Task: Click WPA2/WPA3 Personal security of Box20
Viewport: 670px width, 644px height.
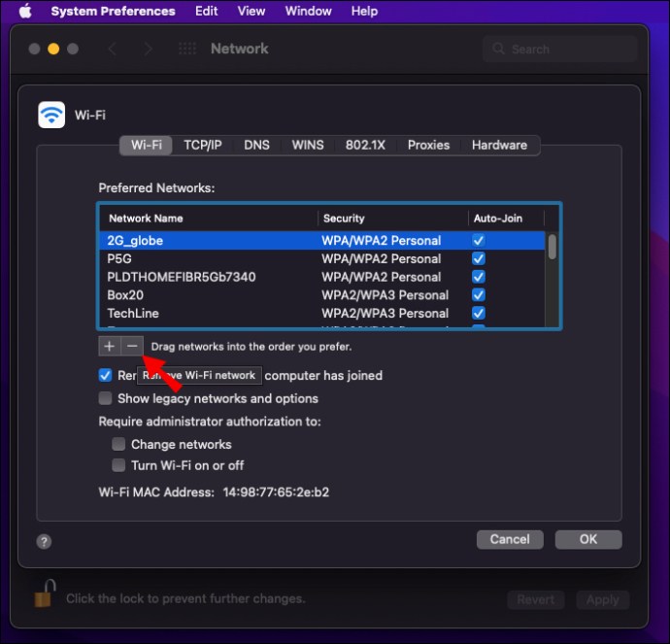Action: (385, 295)
